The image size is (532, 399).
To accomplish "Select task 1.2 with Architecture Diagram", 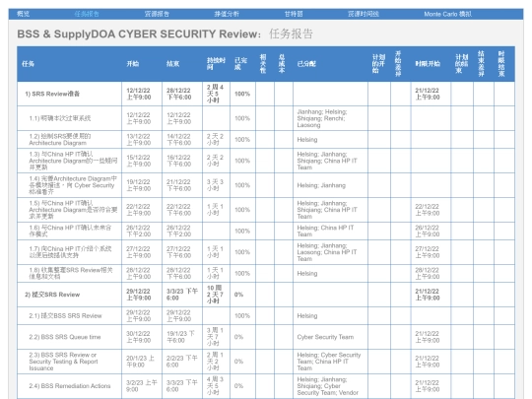I will [266, 140].
